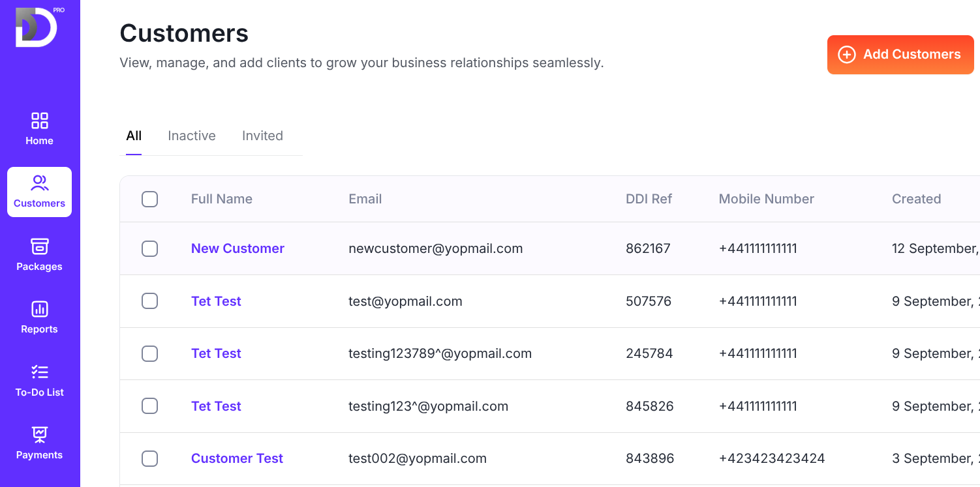The image size is (980, 487).
Task: Click the DD Pro logo icon
Action: [x=37, y=27]
